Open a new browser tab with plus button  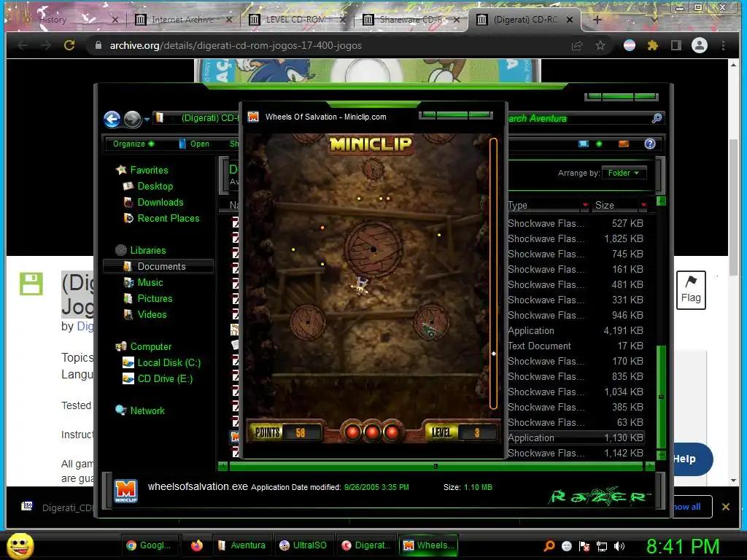point(597,20)
